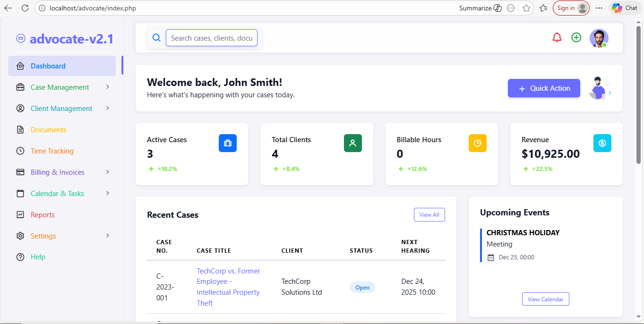Viewport: 644px width, 324px height.
Task: Expand the Case Management menu
Action: (x=107, y=87)
